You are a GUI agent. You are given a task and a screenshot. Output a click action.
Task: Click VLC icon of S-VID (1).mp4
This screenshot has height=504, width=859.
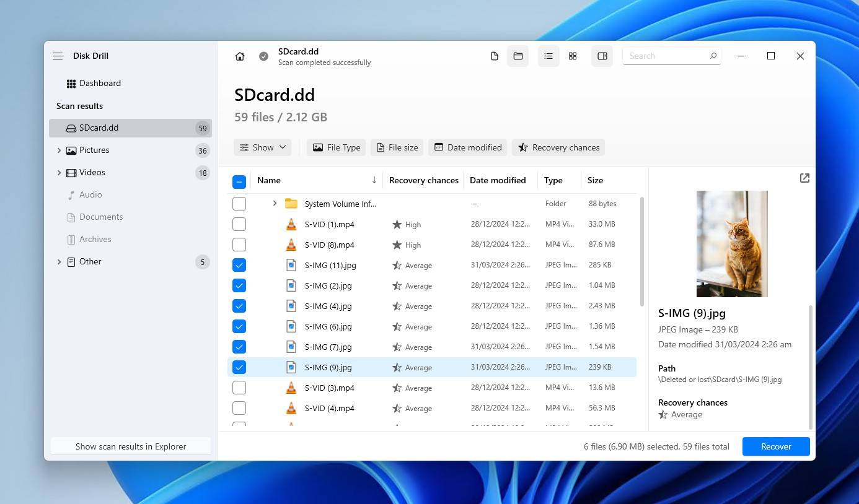click(291, 224)
